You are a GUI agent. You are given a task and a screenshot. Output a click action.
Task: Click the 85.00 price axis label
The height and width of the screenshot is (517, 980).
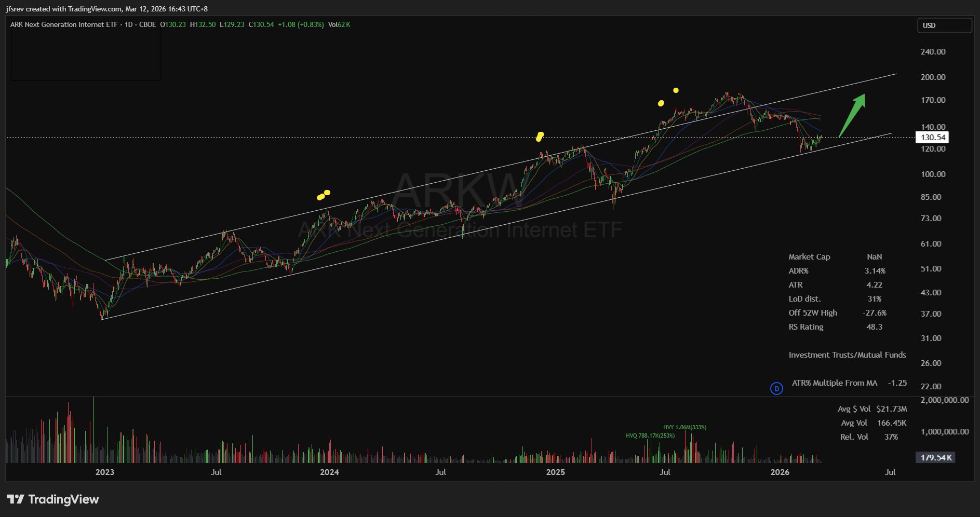[931, 197]
